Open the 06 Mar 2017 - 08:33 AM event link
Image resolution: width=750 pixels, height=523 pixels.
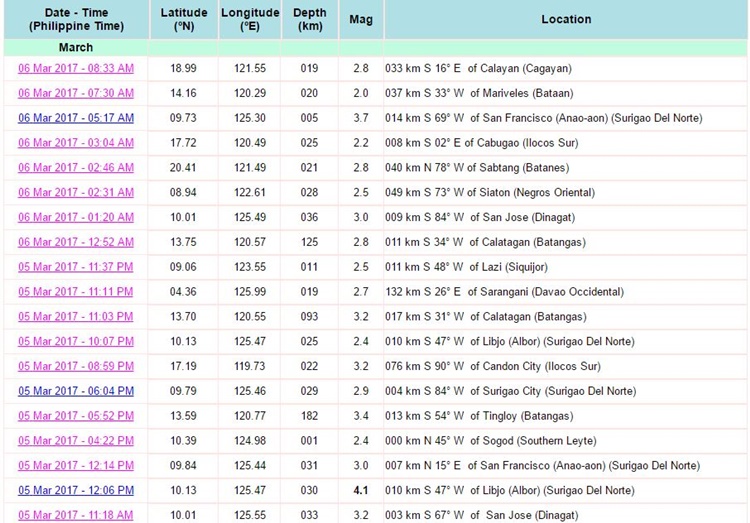(76, 68)
